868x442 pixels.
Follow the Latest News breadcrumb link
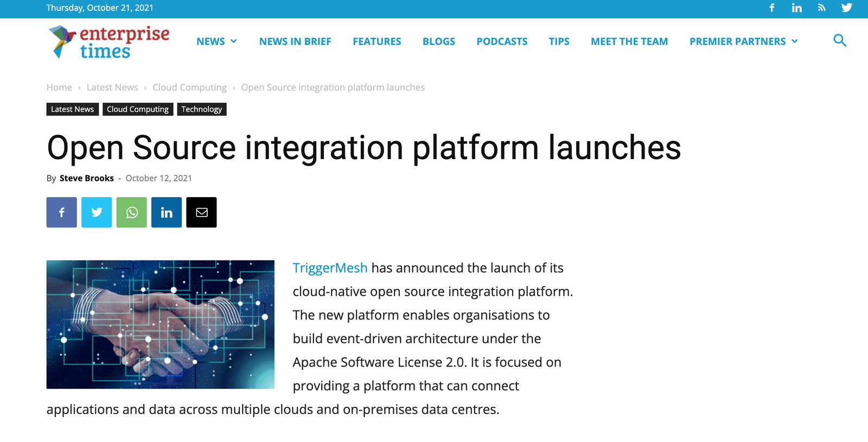[x=112, y=87]
